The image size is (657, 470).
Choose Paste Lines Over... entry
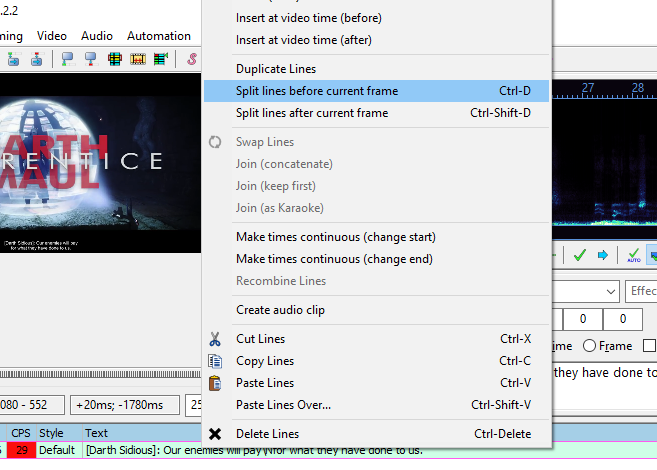point(376,405)
